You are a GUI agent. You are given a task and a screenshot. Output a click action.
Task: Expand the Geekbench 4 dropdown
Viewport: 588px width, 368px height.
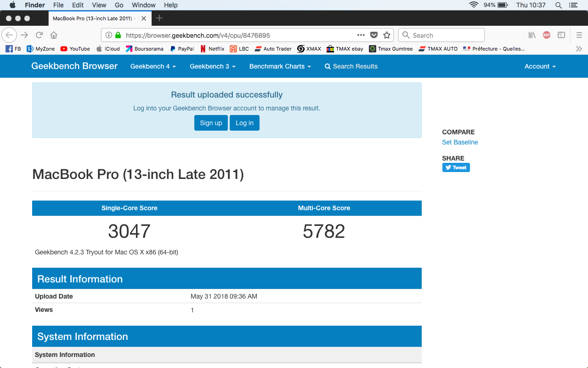click(x=153, y=66)
